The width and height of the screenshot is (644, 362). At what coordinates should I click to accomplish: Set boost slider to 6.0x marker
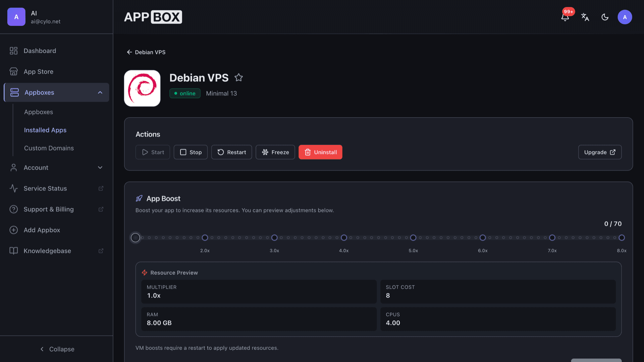[x=483, y=238]
